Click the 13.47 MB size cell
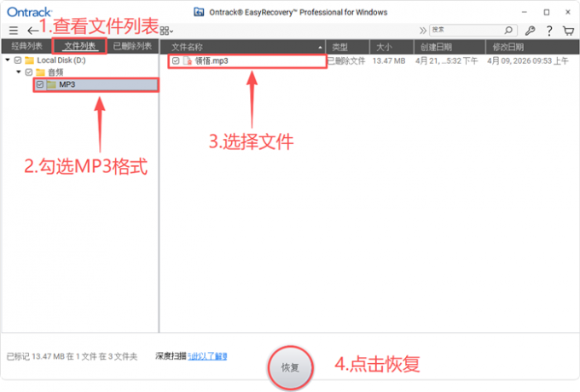 click(x=389, y=61)
